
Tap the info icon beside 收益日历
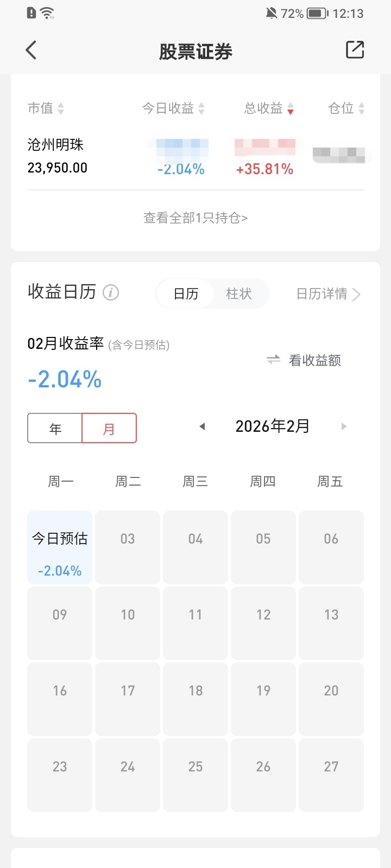[x=111, y=292]
